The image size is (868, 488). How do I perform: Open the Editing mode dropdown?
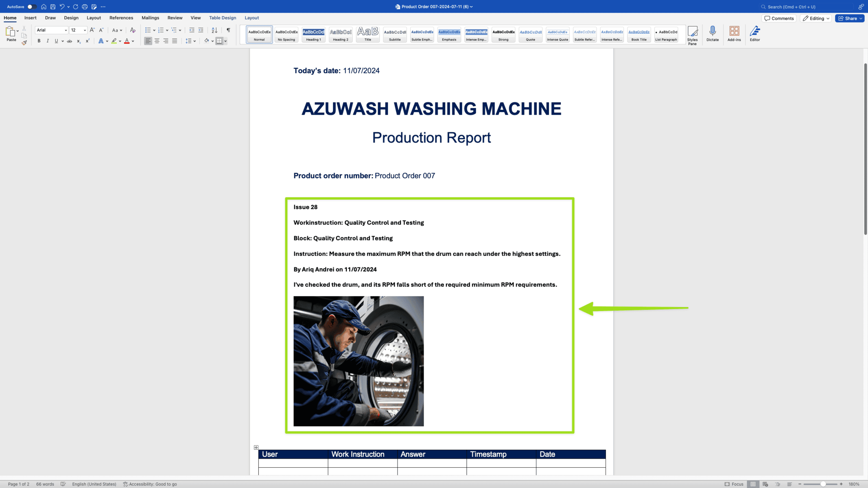click(816, 18)
